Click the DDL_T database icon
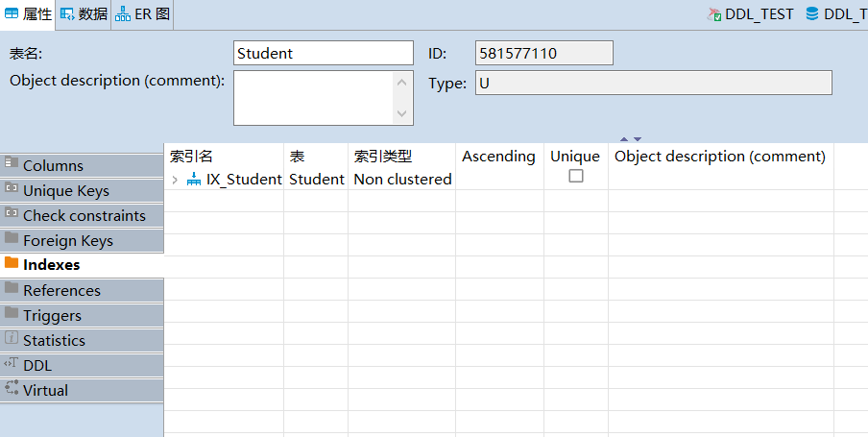 pyautogui.click(x=812, y=14)
